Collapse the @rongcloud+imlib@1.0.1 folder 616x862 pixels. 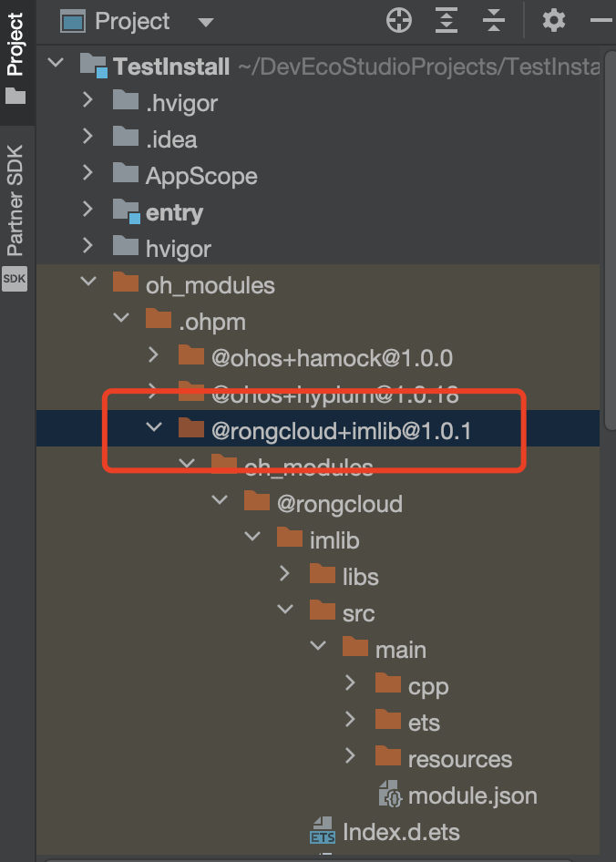pos(154,426)
